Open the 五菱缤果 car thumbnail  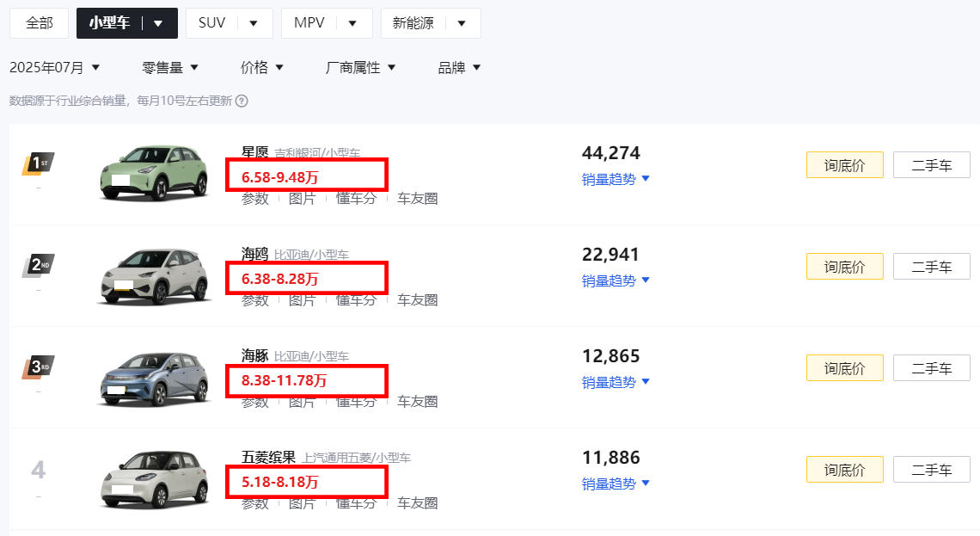click(155, 479)
